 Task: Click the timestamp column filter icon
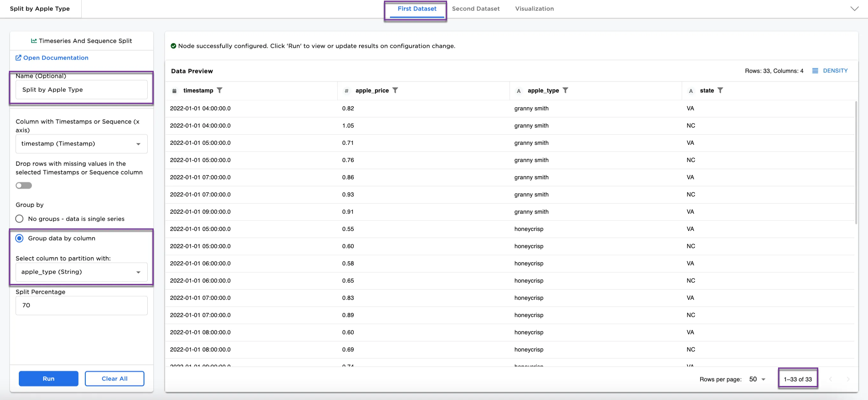[219, 90]
